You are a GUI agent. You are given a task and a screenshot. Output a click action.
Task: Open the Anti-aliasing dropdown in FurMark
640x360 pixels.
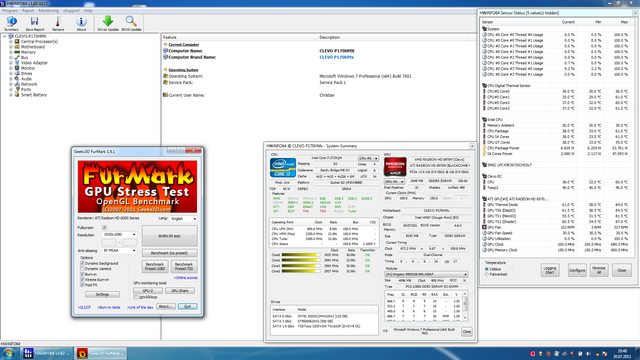[119, 251]
